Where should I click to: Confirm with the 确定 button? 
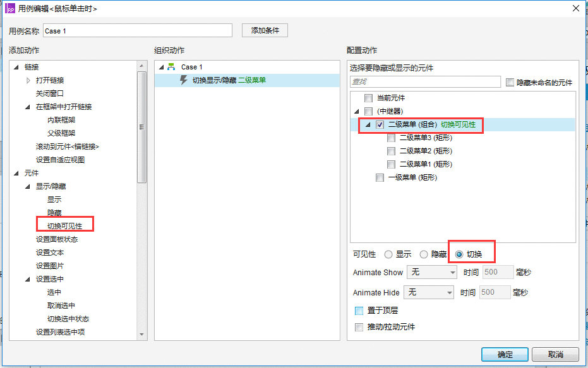tap(505, 354)
